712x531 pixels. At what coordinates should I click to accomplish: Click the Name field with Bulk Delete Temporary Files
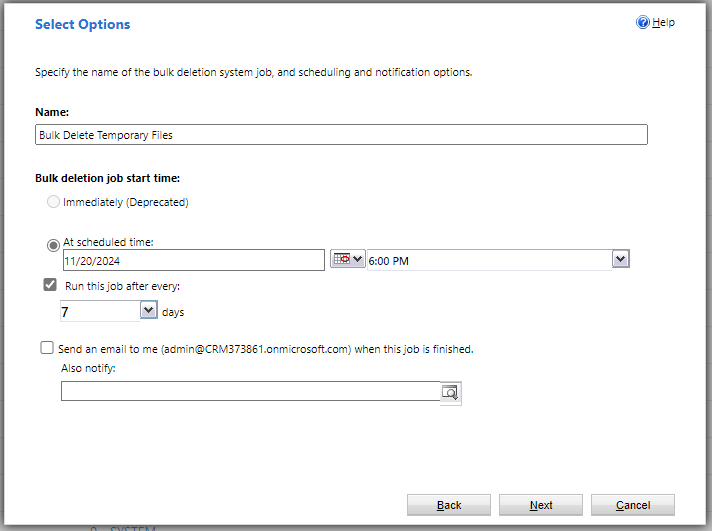[x=341, y=135]
